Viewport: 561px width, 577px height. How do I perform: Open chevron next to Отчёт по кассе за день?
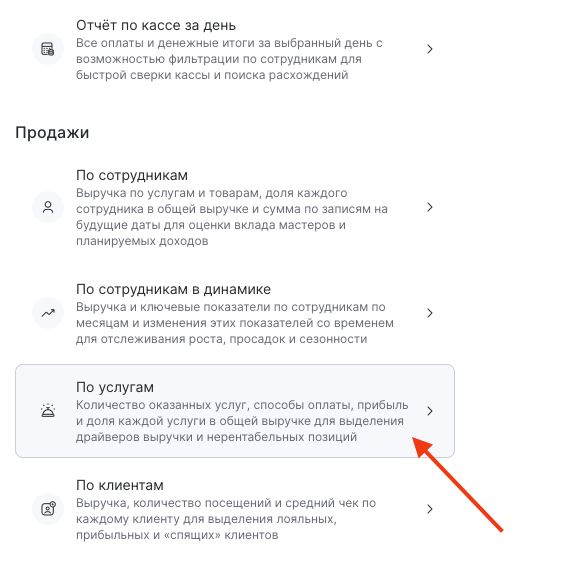[x=430, y=49]
